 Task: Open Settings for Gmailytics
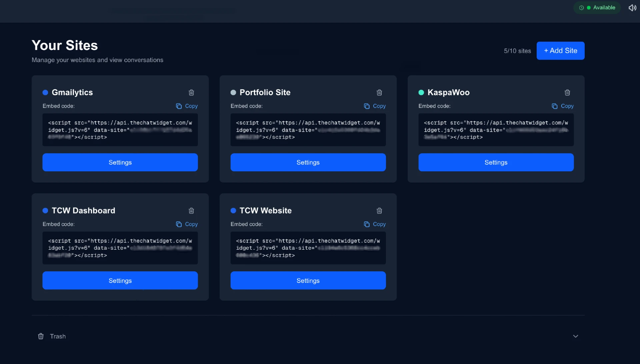(x=120, y=162)
